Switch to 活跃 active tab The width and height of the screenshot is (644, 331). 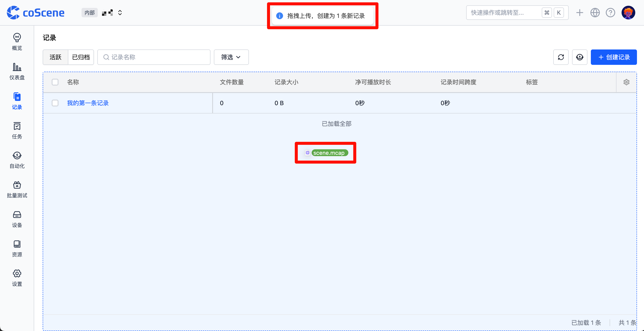pos(55,57)
